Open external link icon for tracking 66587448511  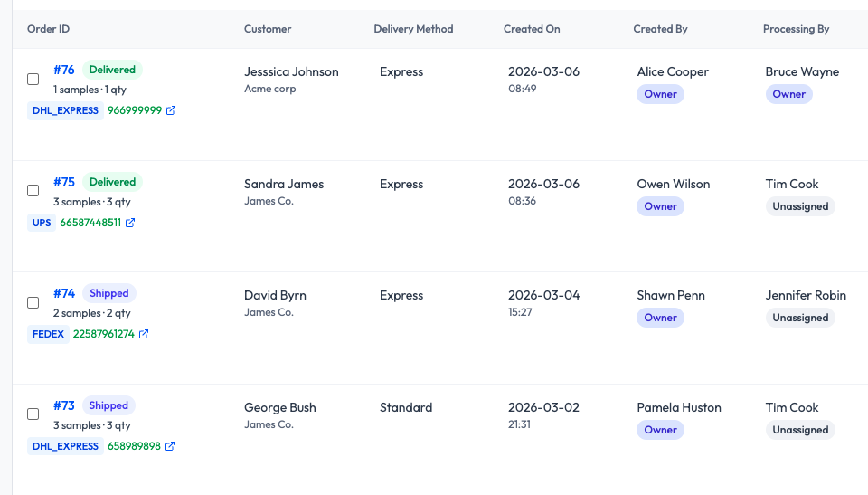pyautogui.click(x=130, y=223)
